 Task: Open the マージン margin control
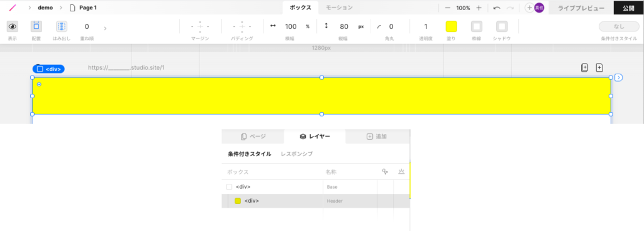click(x=200, y=26)
